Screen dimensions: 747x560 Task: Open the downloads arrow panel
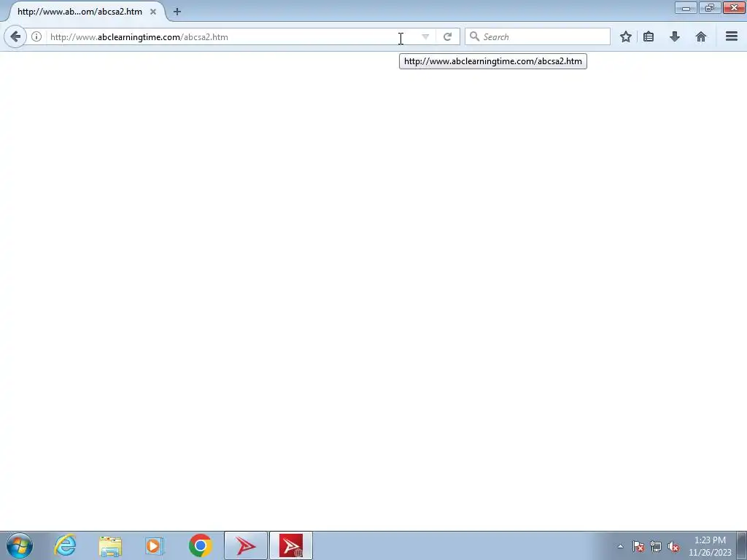tap(675, 36)
